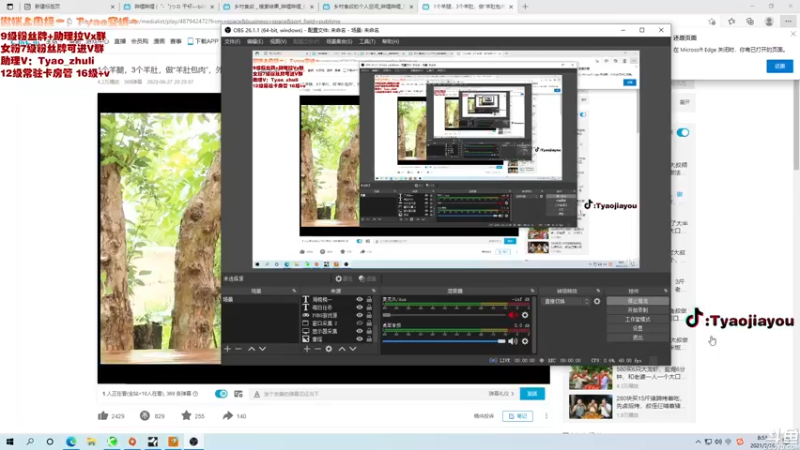Remove selected source with minus icon
Image resolution: width=800 pixels, height=450 pixels.
317,349
